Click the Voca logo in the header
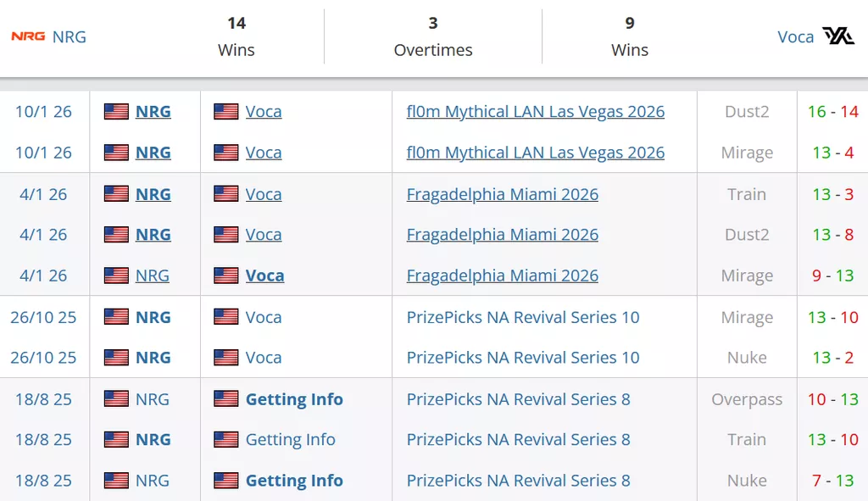Screen dimensions: 868x501 (838, 36)
